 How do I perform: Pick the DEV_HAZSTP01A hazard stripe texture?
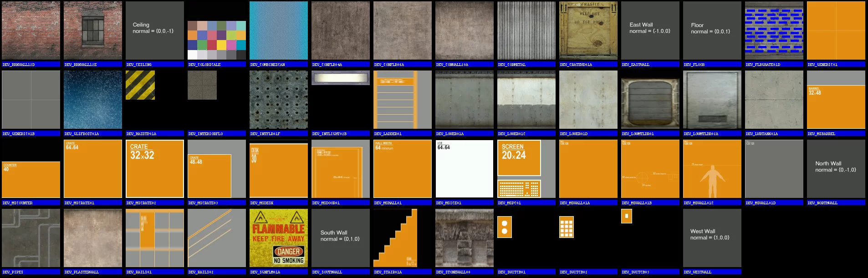click(140, 85)
